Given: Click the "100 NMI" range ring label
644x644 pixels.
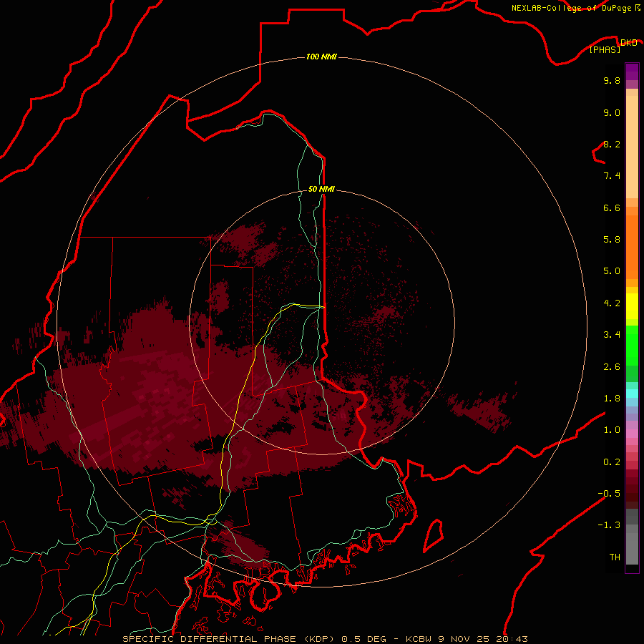Looking at the screenshot, I should 321,57.
